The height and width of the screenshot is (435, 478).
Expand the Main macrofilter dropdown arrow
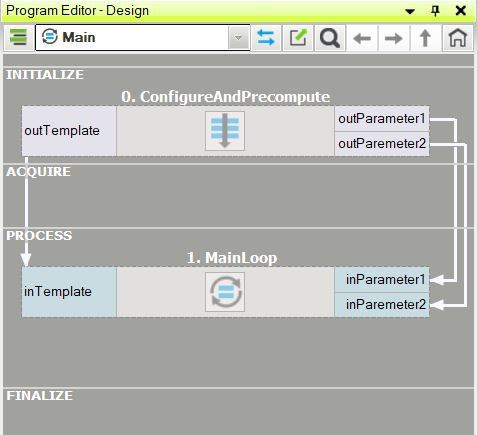point(238,38)
